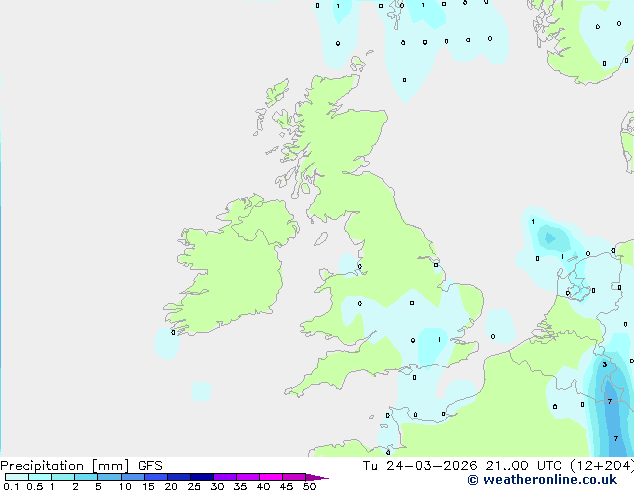Screen dimensions: 634x490
Task: Click the 'GFS' model label
Action: (x=150, y=466)
